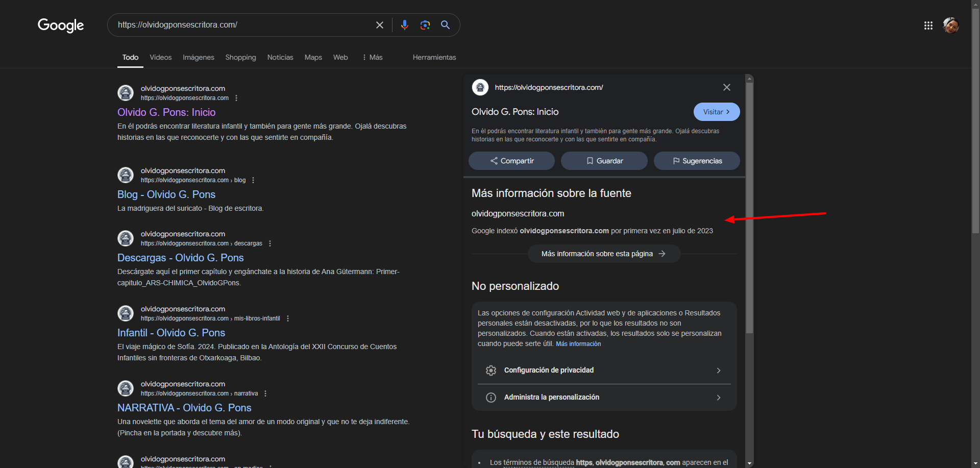The width and height of the screenshot is (980, 468).
Task: Open three-dot menu for the Inicio result
Action: (x=236, y=98)
